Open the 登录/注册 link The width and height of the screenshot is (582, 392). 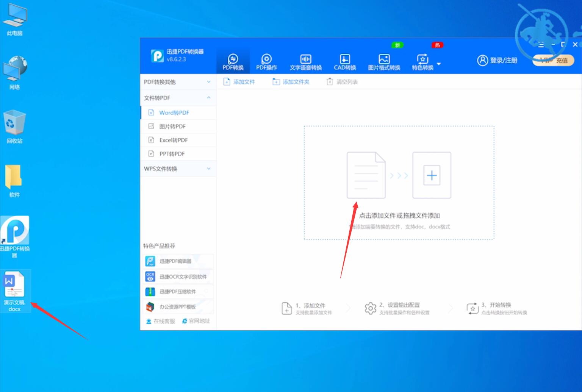(504, 60)
